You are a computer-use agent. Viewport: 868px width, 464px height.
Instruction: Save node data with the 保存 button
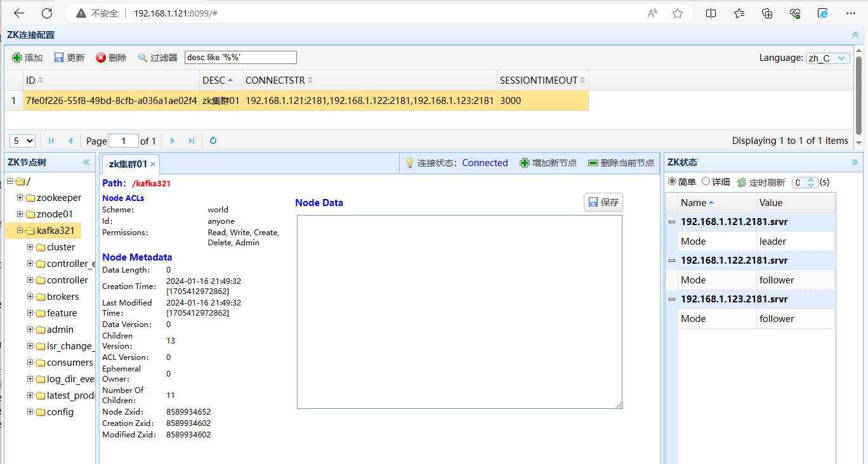pyautogui.click(x=603, y=202)
